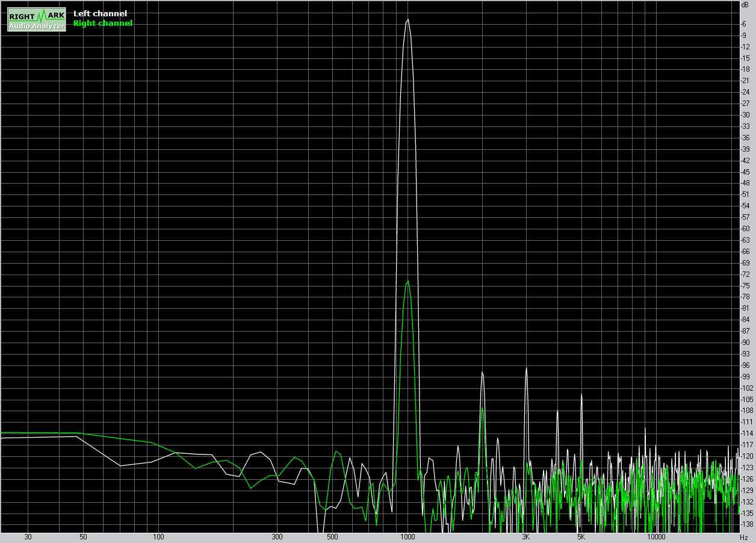Image resolution: width=756 pixels, height=543 pixels.
Task: Click the 100 Hz frequency axis label
Action: pyautogui.click(x=159, y=537)
